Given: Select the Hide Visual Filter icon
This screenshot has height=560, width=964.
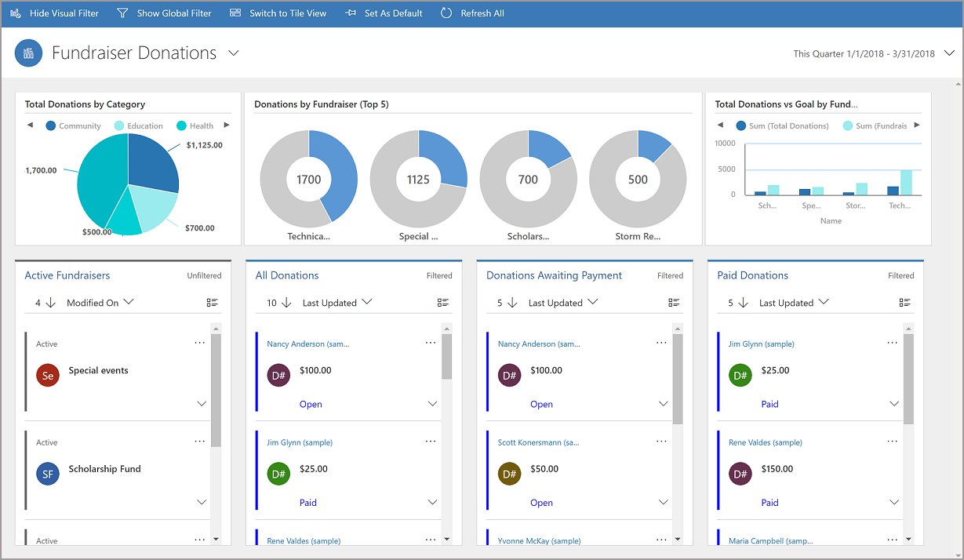Looking at the screenshot, I should tap(15, 13).
